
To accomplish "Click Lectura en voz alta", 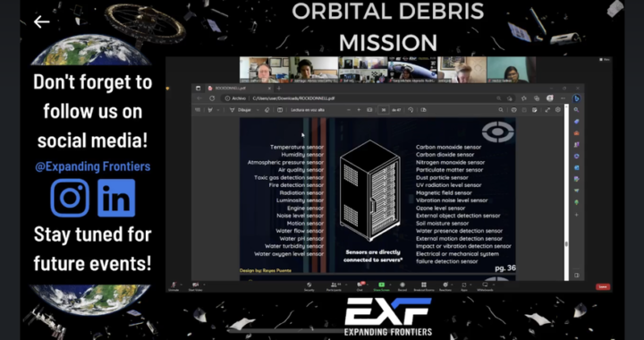I will [308, 110].
